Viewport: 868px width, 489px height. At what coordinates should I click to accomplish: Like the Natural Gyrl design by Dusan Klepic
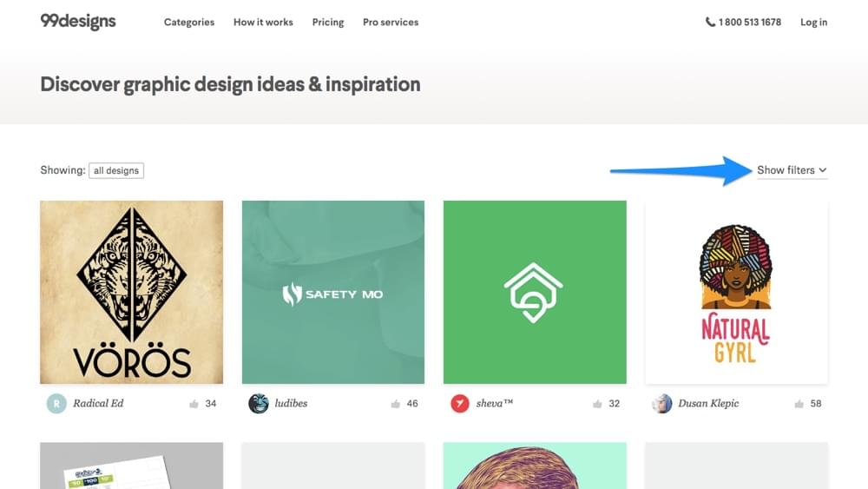(x=799, y=404)
